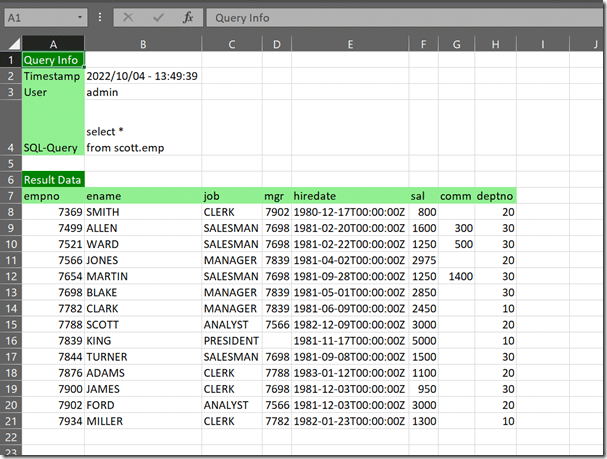Select the cell containing PRESIDENT
Viewport: 607px width, 459px height.
tap(231, 340)
